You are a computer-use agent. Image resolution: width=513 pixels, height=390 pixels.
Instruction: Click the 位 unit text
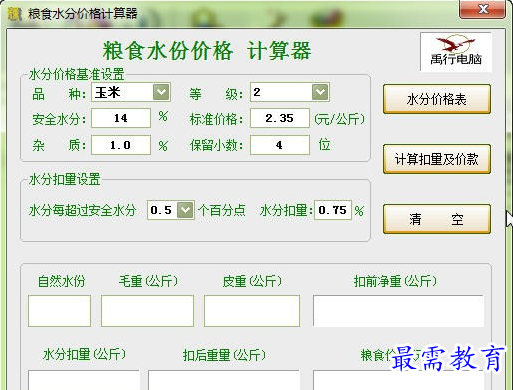tap(325, 145)
